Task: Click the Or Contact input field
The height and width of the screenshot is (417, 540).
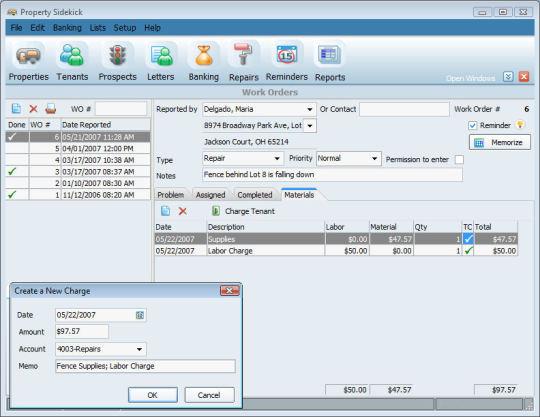Action: pyautogui.click(x=404, y=109)
